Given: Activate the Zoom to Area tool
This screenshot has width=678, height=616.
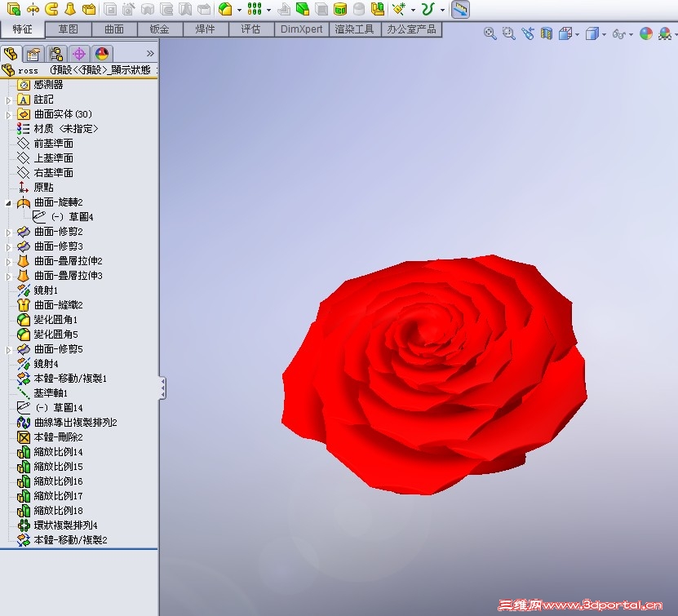Looking at the screenshot, I should pyautogui.click(x=507, y=34).
